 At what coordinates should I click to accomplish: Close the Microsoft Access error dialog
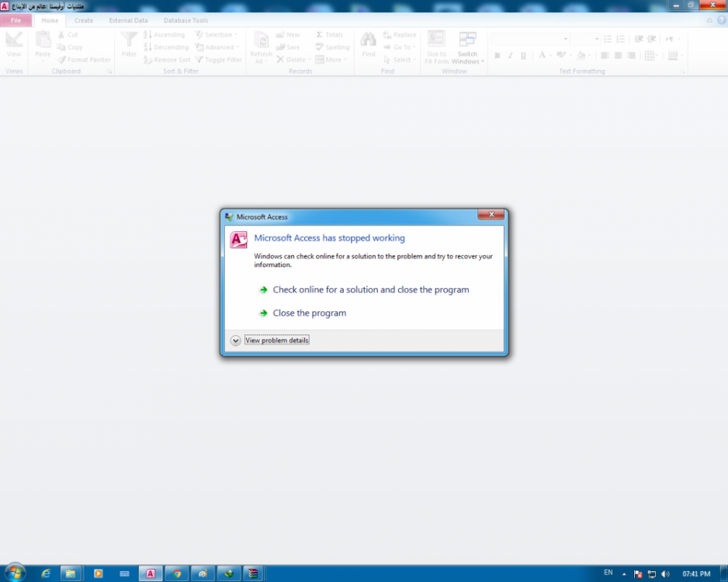pyautogui.click(x=491, y=214)
